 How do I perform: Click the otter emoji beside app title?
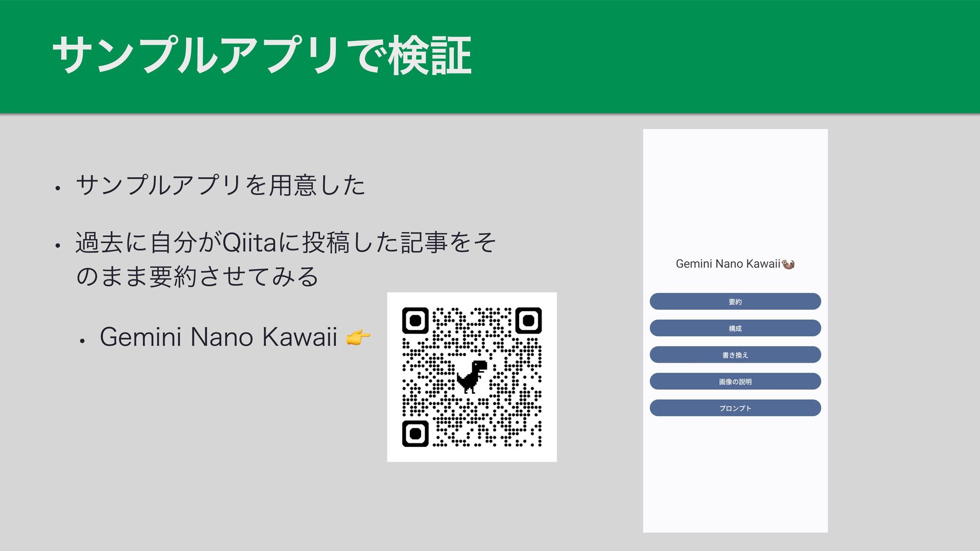pyautogui.click(x=788, y=264)
